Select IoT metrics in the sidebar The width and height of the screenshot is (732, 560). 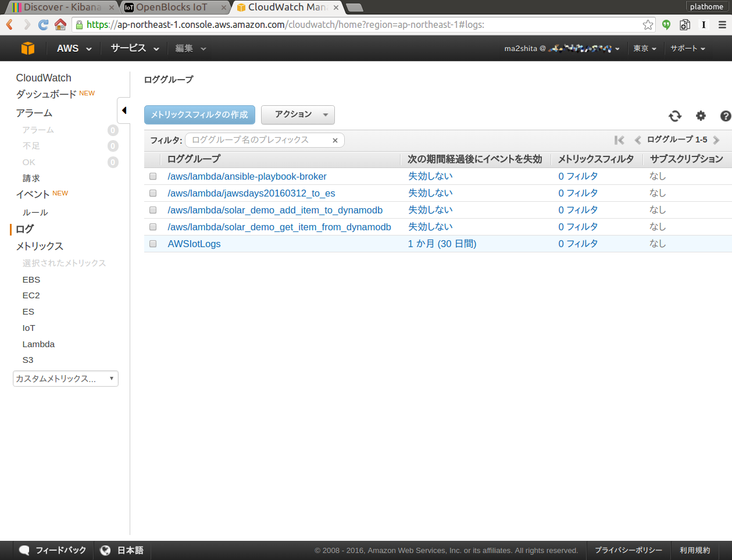pyautogui.click(x=28, y=328)
